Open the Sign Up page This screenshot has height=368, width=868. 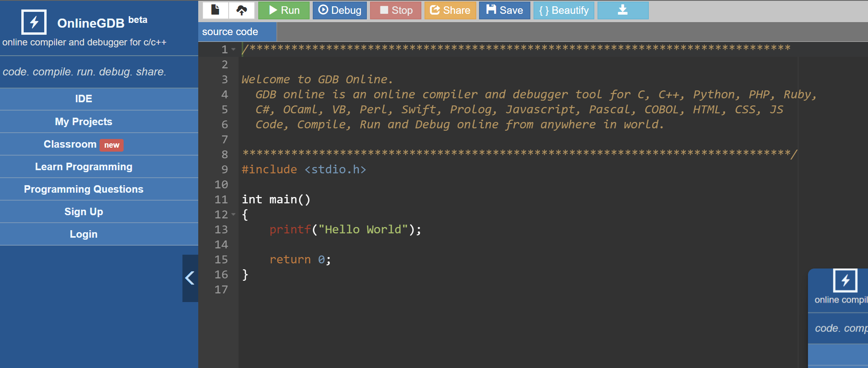(x=83, y=212)
